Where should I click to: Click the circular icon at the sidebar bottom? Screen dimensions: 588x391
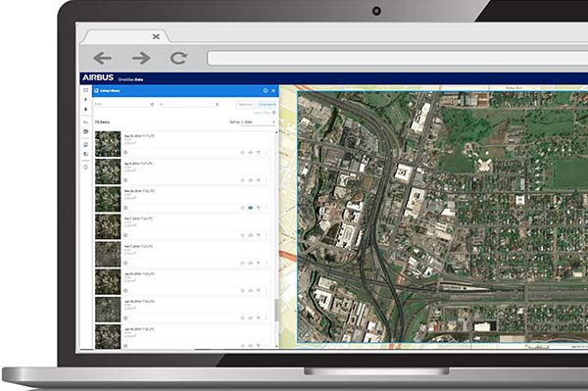(86, 168)
